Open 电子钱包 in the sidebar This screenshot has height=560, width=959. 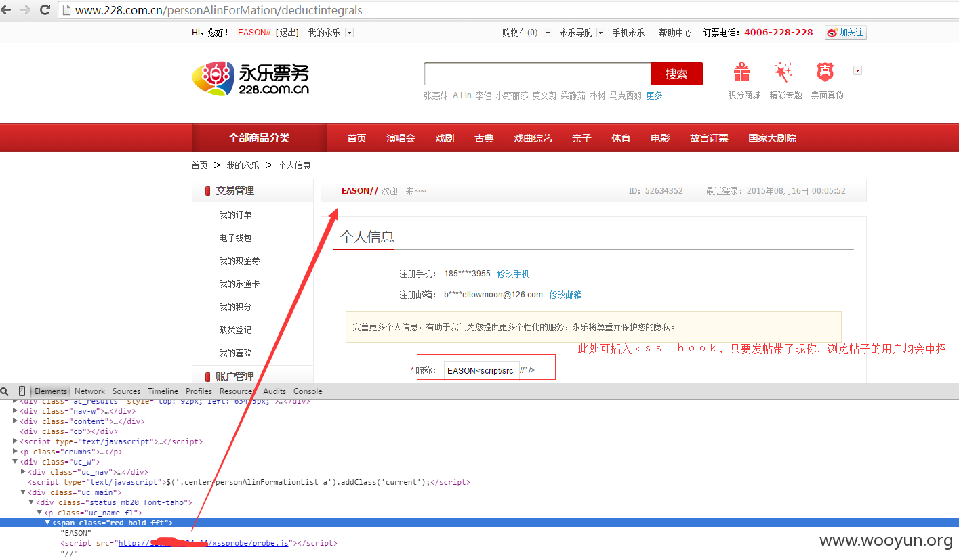(235, 238)
